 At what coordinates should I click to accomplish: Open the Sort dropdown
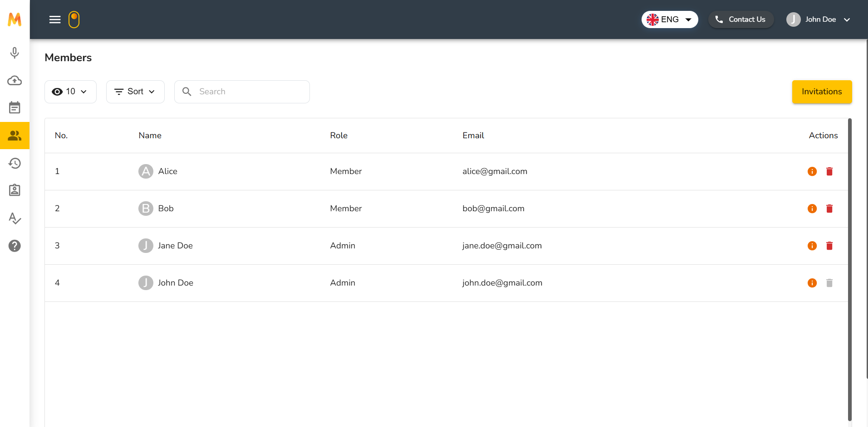click(x=135, y=92)
